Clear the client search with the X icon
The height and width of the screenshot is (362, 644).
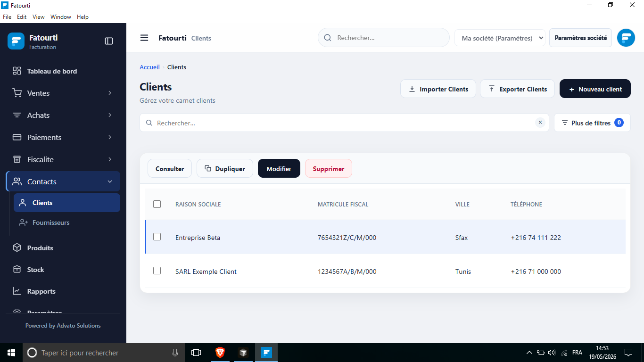click(x=540, y=123)
